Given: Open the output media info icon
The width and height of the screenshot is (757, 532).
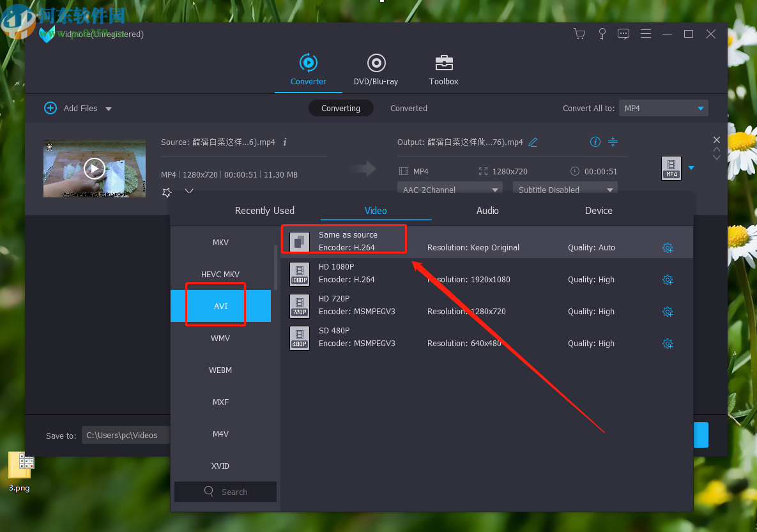Looking at the screenshot, I should (x=595, y=142).
